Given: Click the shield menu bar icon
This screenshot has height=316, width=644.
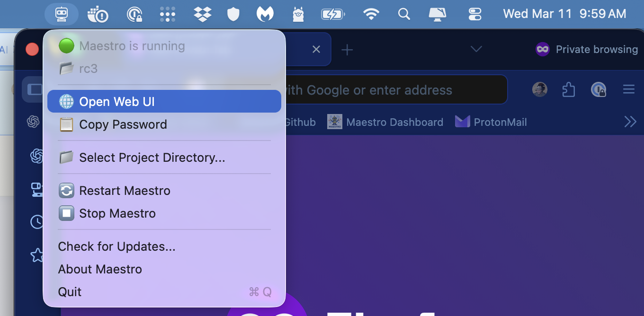Looking at the screenshot, I should (x=233, y=14).
